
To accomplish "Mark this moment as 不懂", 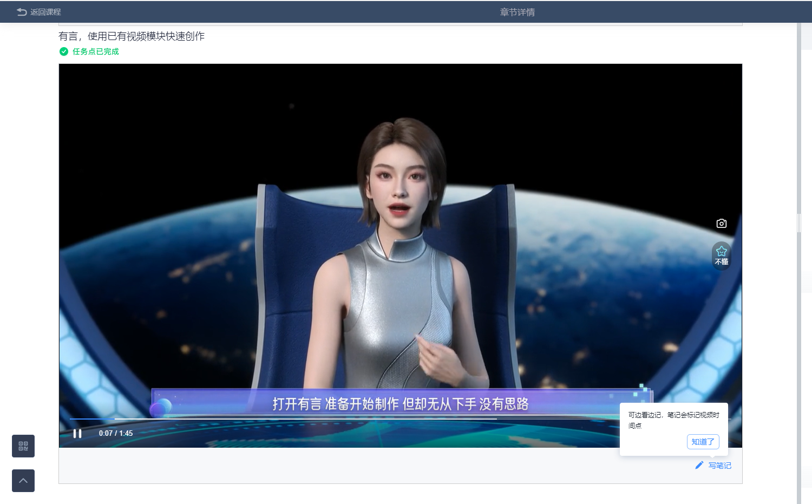I will (x=722, y=256).
